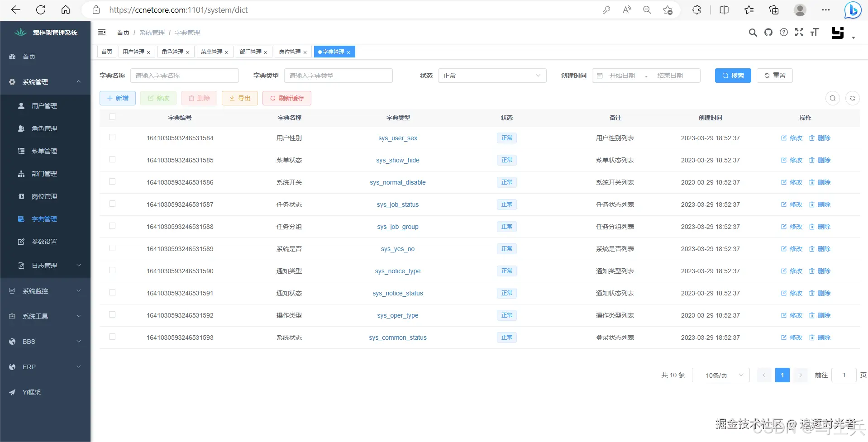868x442 pixels.
Task: Open 用户管理 in the sidebar
Action: coord(45,106)
